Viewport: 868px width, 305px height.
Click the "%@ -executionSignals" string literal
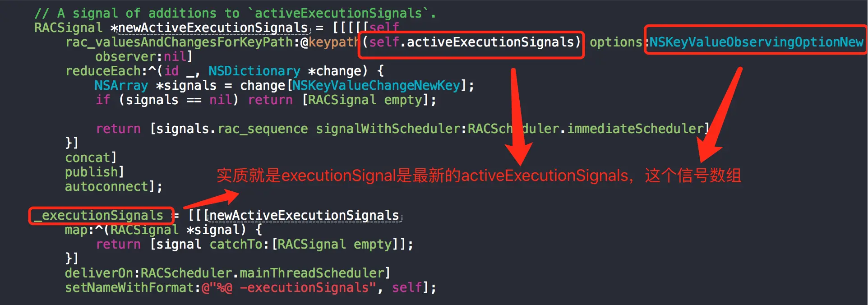coord(289,288)
